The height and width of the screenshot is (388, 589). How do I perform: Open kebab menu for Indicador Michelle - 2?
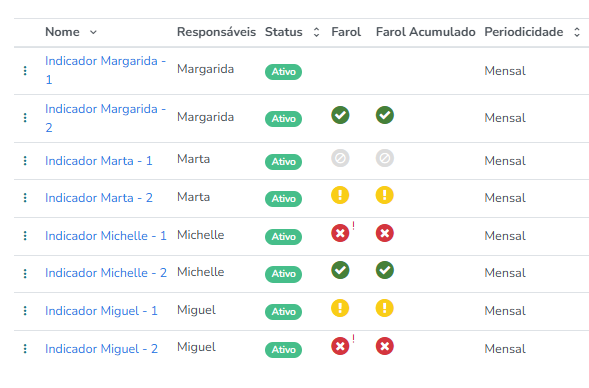(x=25, y=273)
